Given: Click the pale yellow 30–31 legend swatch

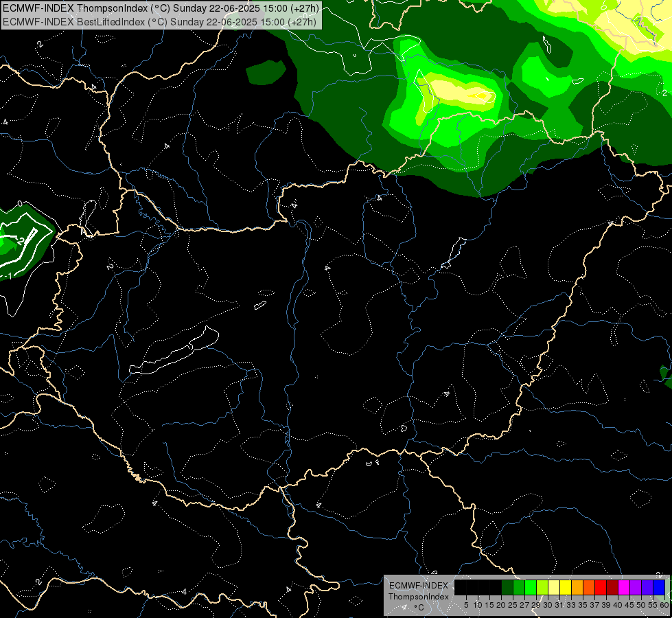Looking at the screenshot, I should (554, 587).
